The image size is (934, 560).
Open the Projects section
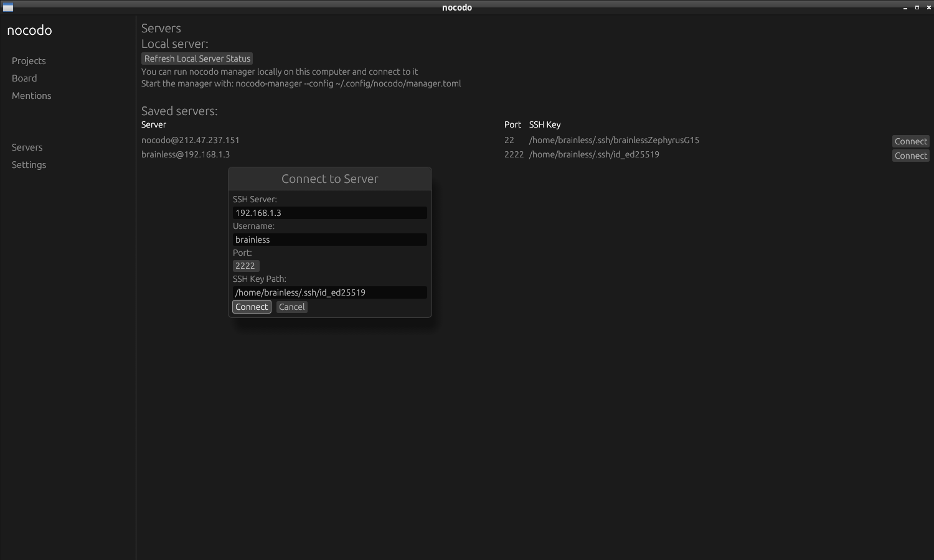coord(29,60)
